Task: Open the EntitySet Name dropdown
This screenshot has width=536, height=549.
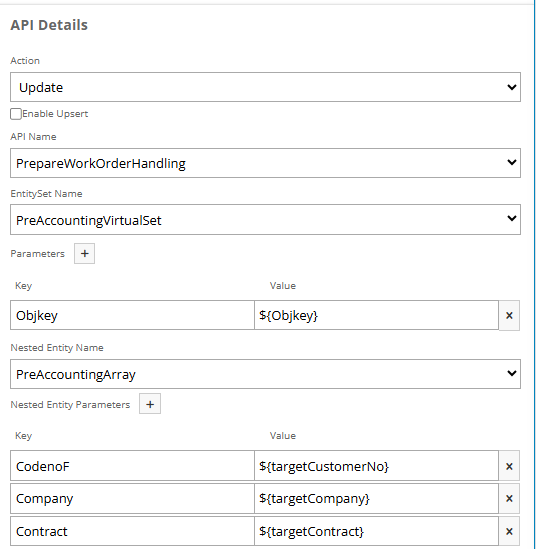Action: [x=265, y=220]
